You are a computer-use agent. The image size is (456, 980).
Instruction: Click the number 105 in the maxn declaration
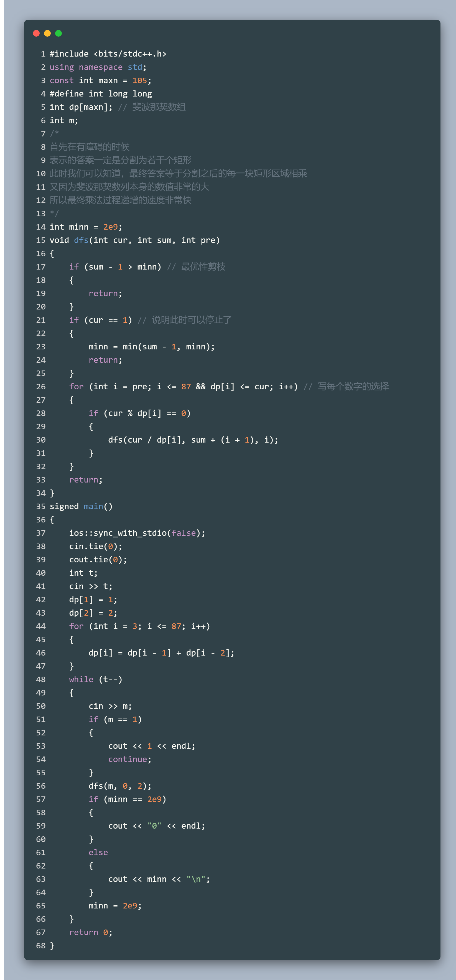tap(140, 81)
